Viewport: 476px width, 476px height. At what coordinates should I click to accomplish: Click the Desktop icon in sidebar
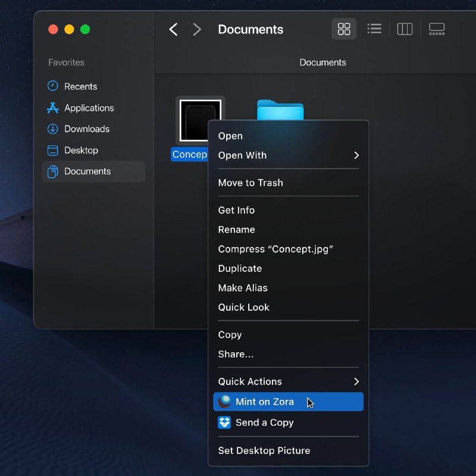(52, 151)
